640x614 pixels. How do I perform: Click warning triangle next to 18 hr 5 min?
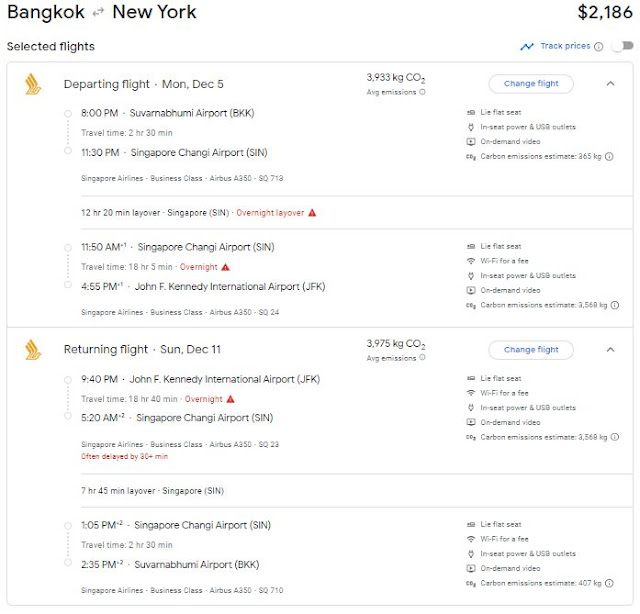click(225, 267)
